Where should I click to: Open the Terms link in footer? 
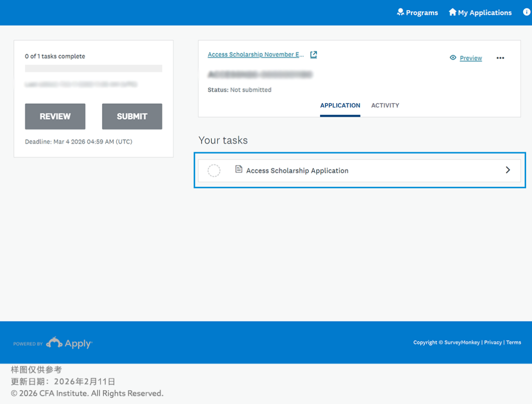pos(513,342)
